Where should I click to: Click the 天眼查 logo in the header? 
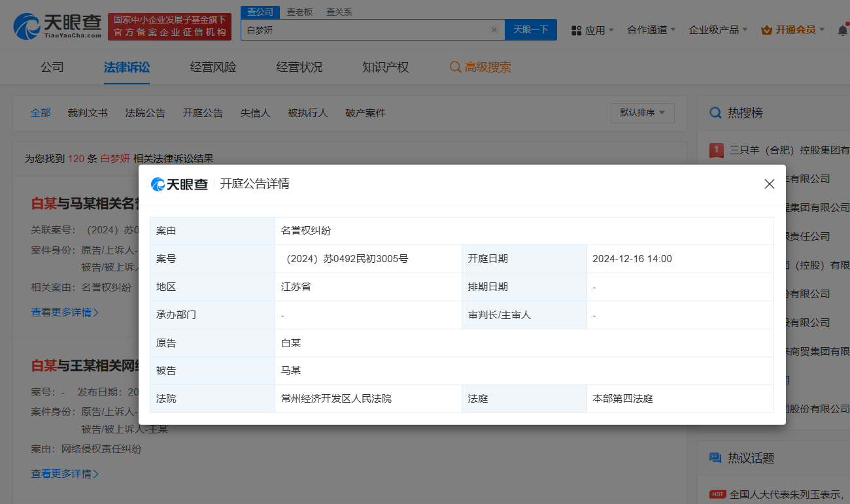tap(58, 26)
